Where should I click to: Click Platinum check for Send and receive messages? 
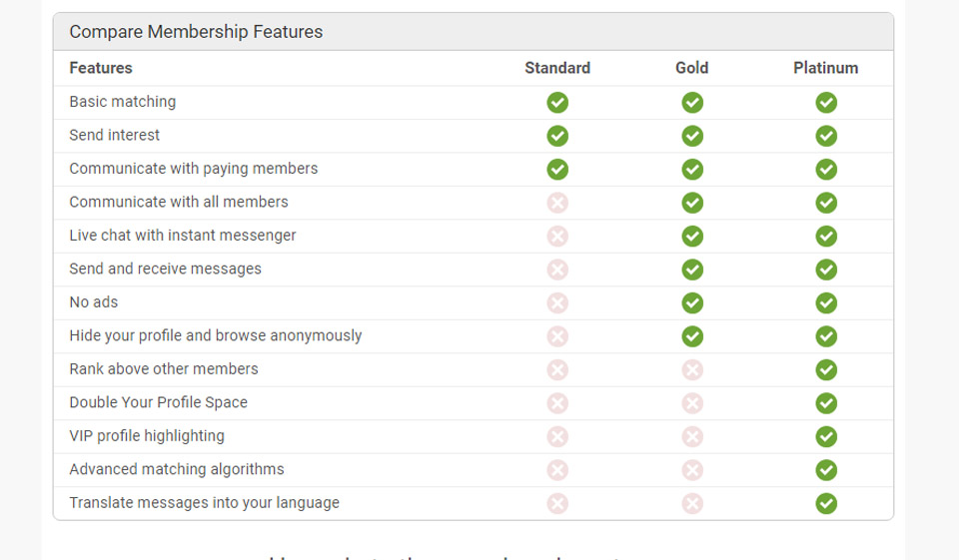(826, 270)
